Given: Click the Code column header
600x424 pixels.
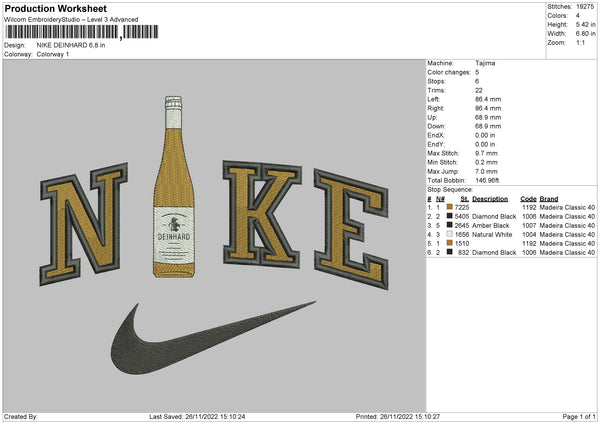Looking at the screenshot, I should pyautogui.click(x=528, y=197).
